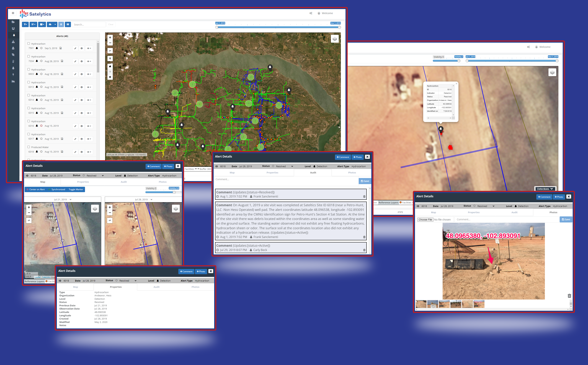
Task: Check the box for Hydrocarbon alert 6603
Action: [29, 69]
